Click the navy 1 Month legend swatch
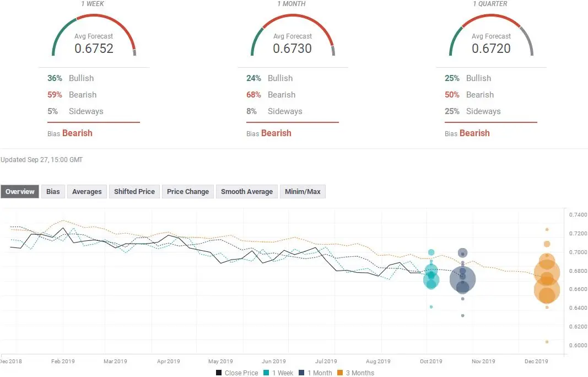The width and height of the screenshot is (588, 377). coord(301,373)
